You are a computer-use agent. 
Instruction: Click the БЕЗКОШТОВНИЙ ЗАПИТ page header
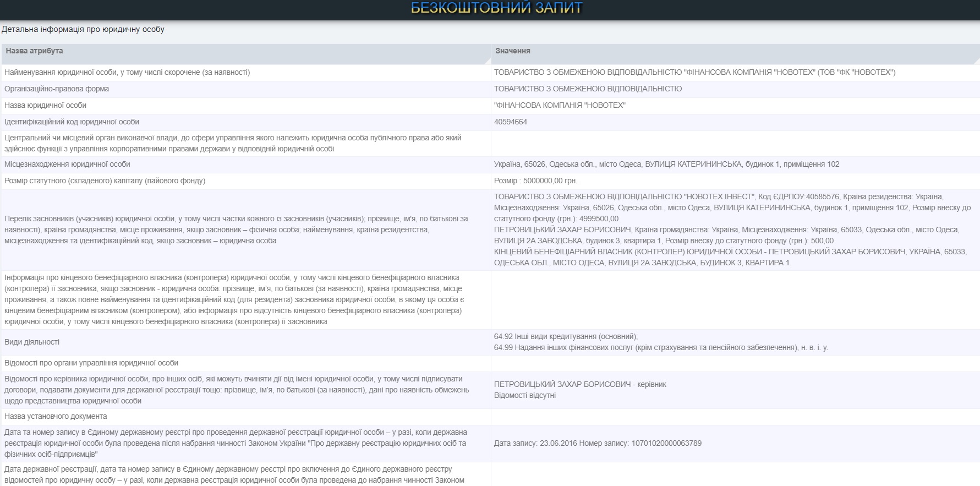coord(496,8)
